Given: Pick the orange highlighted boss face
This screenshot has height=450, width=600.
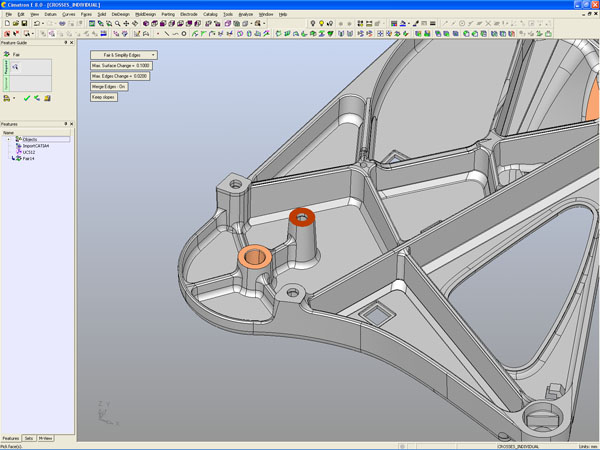Looking at the screenshot, I should tap(254, 257).
